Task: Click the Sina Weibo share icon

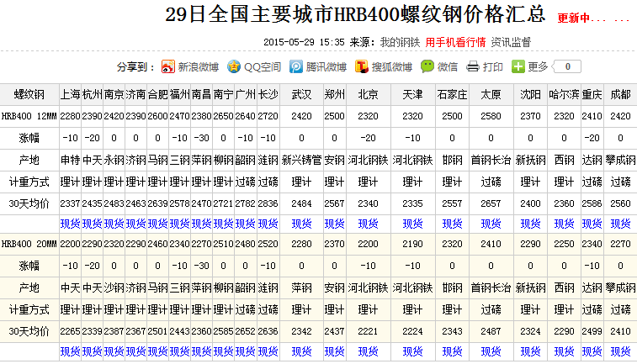Action: coord(167,66)
